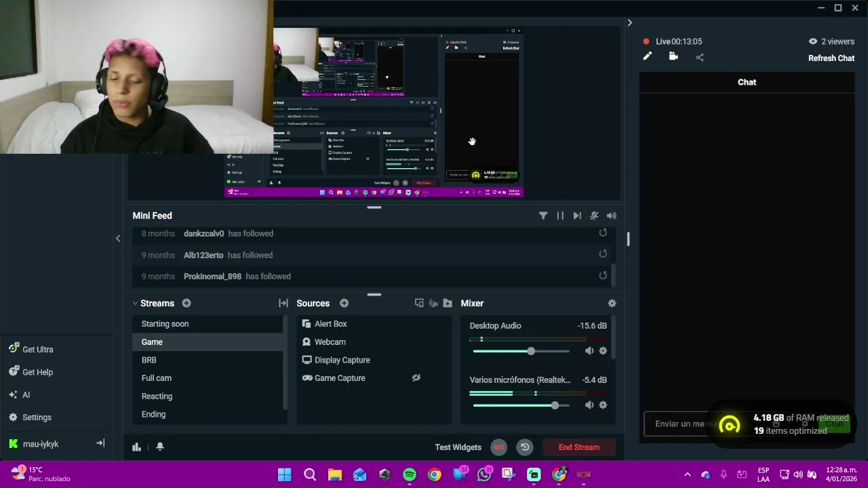Collapse the left sidebar arrow beside Mini Feed
This screenshot has width=868, height=488.
point(118,238)
